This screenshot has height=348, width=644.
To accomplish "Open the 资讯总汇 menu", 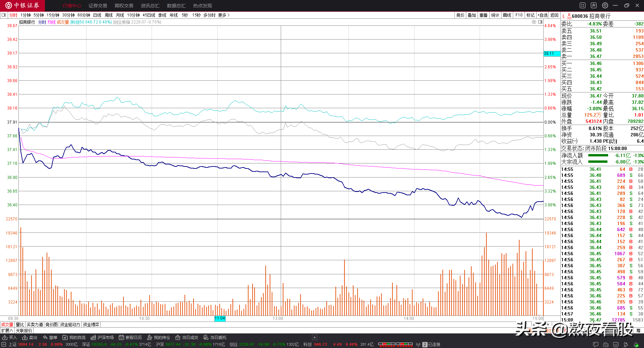I will [150, 6].
